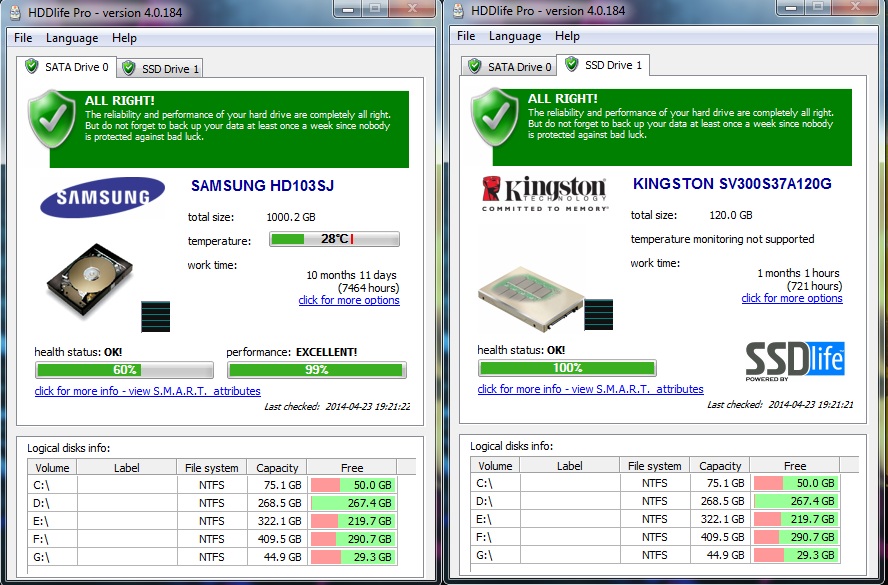Click Volume column header in right window table
This screenshot has width=888, height=585.
tap(495, 466)
